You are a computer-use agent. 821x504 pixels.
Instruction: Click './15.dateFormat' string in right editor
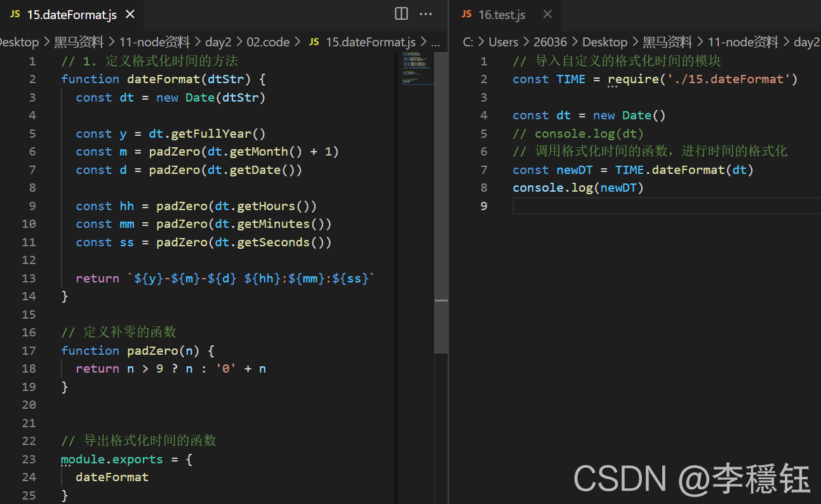click(x=728, y=79)
